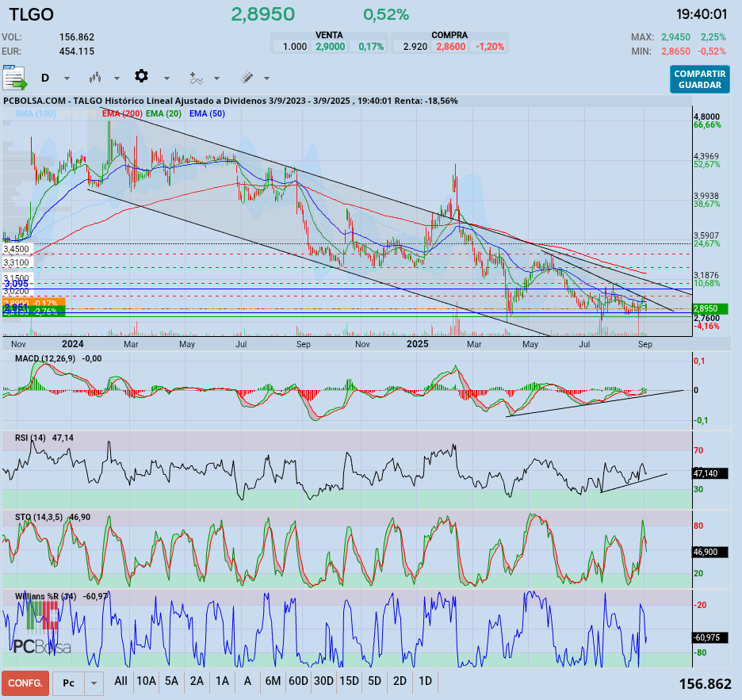Click the STO value 46,900 axis tag
This screenshot has width=742, height=700.
(710, 552)
